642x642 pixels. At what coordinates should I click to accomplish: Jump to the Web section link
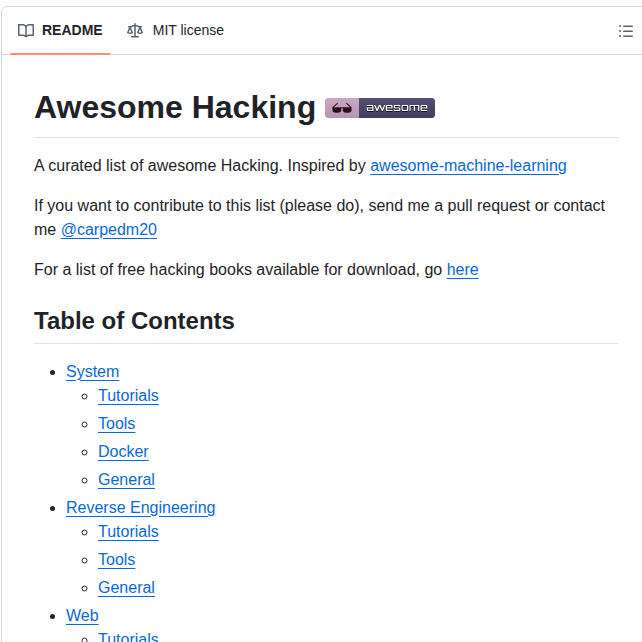tap(82, 616)
